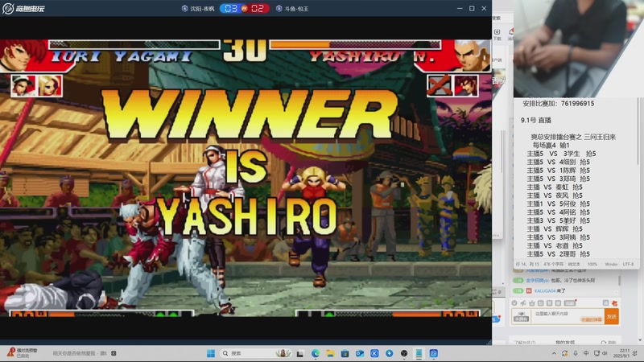Click the red gift icon beside chat toolbar

pos(614,303)
